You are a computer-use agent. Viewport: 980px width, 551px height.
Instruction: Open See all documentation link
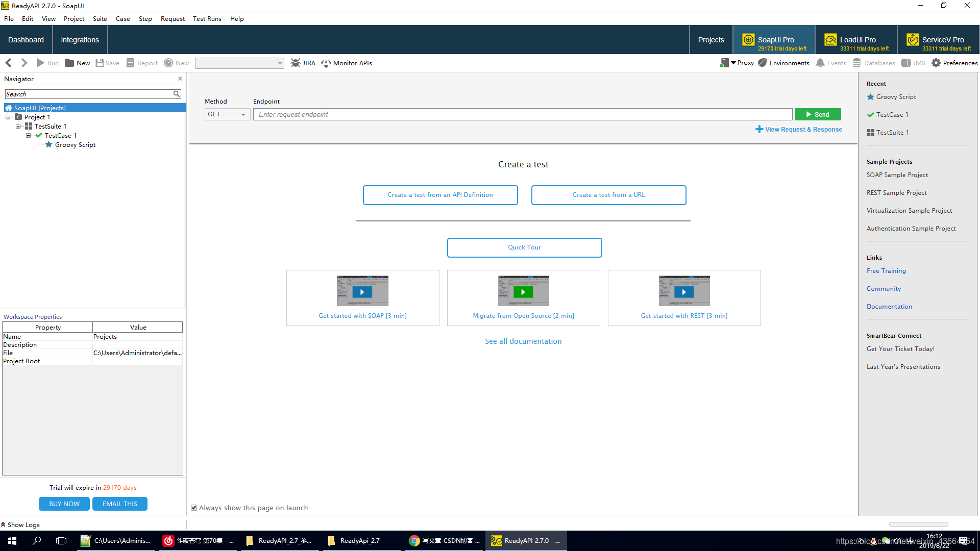click(523, 341)
